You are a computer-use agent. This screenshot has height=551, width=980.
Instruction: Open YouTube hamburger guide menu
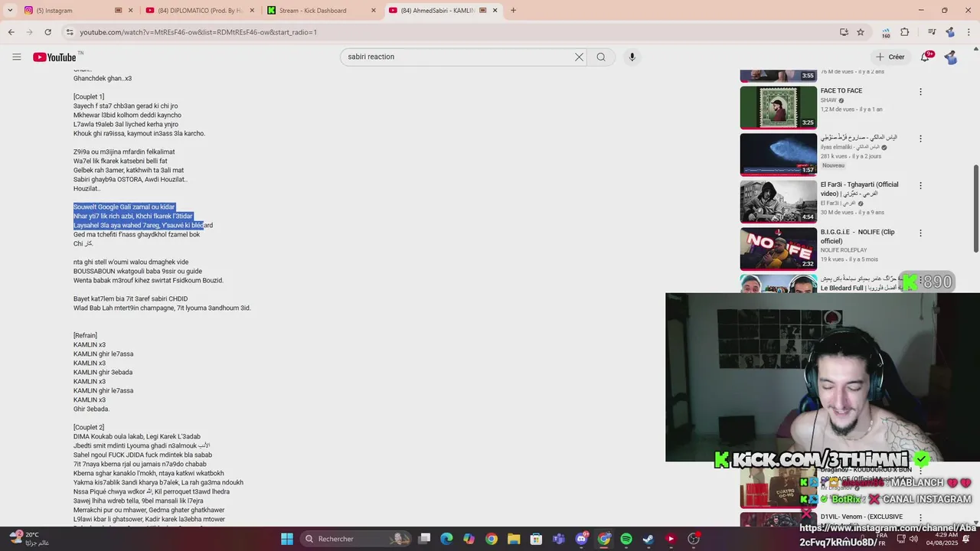coord(16,57)
